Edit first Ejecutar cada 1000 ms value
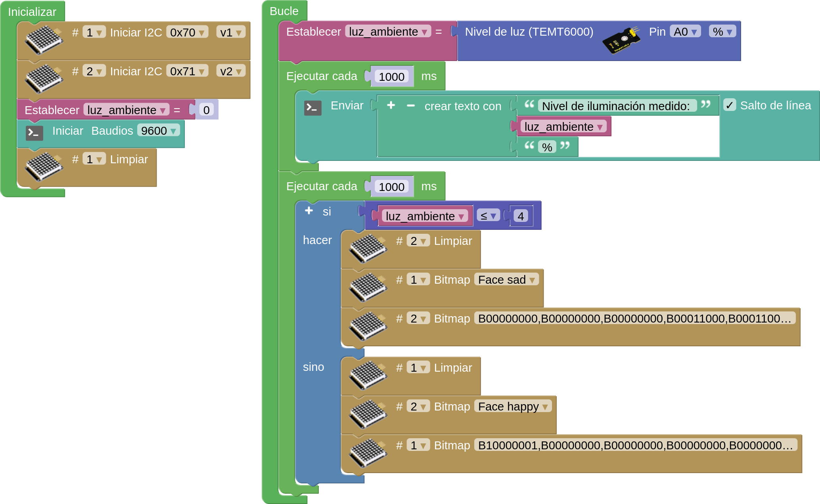Image resolution: width=820 pixels, height=504 pixels. click(391, 76)
